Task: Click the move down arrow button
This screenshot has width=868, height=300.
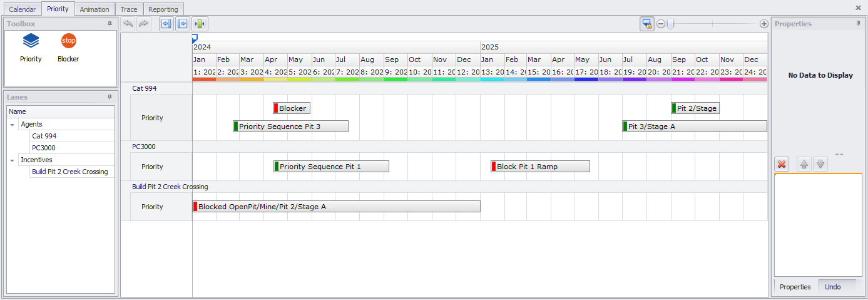Action: [x=820, y=164]
